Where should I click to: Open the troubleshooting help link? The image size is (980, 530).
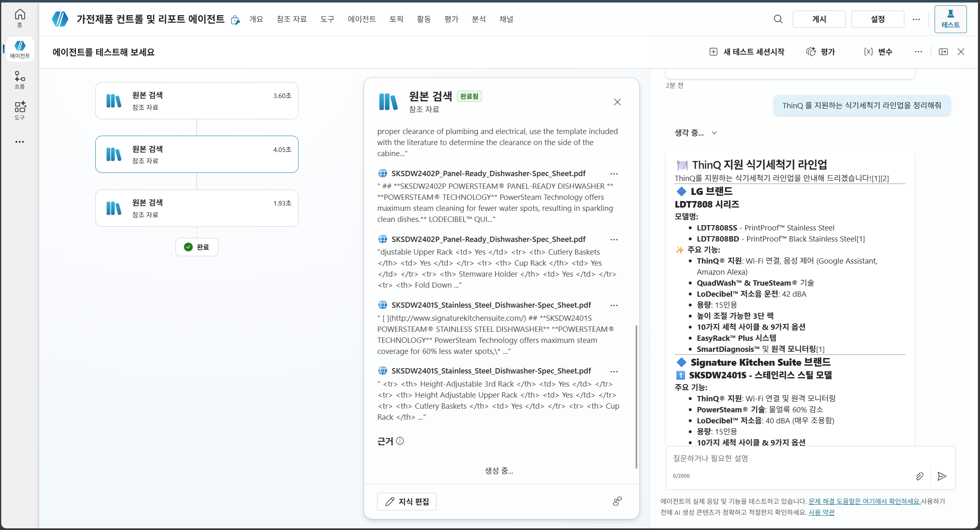(x=865, y=501)
